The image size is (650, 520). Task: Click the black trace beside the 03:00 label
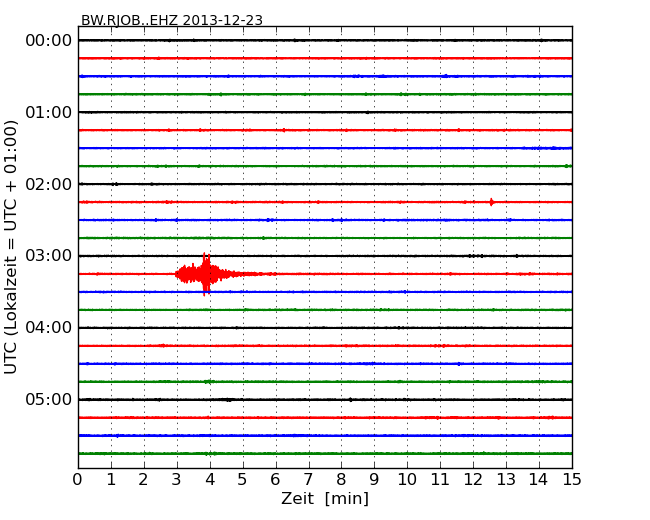(x=325, y=256)
